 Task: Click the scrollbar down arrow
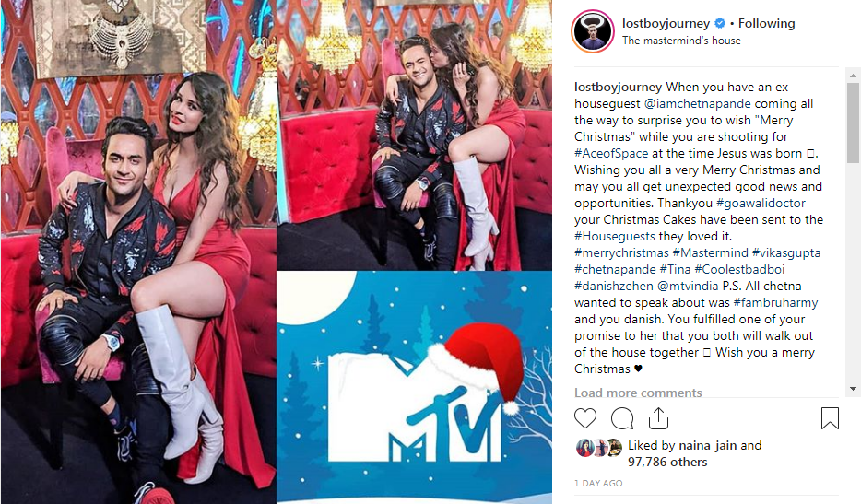click(x=853, y=389)
